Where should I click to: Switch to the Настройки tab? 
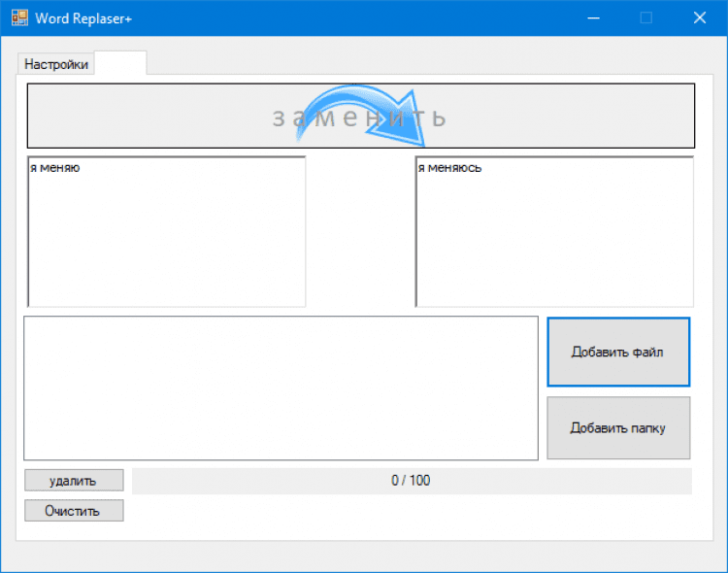(x=56, y=64)
